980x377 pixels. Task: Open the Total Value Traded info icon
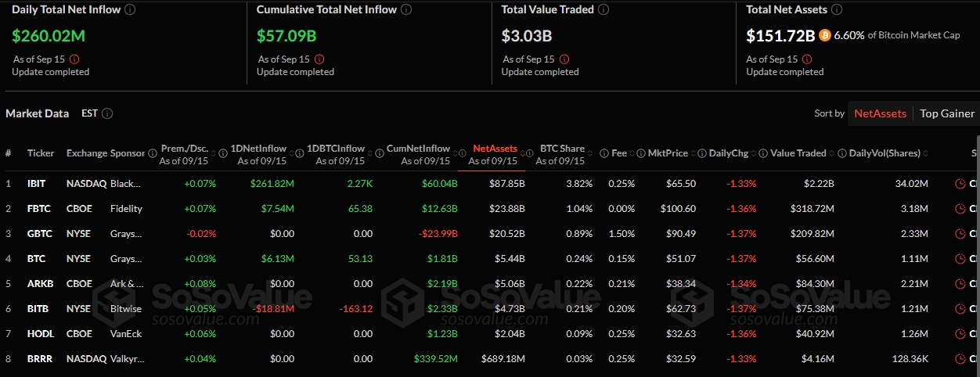[603, 10]
